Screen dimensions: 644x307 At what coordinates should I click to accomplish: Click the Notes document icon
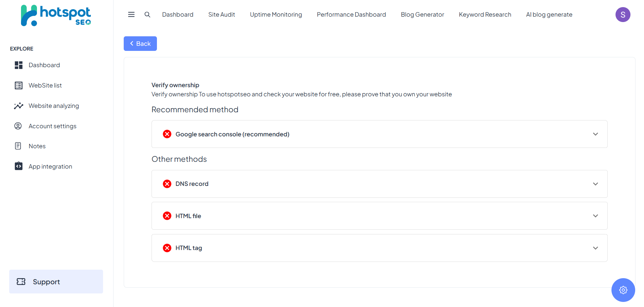point(18,146)
